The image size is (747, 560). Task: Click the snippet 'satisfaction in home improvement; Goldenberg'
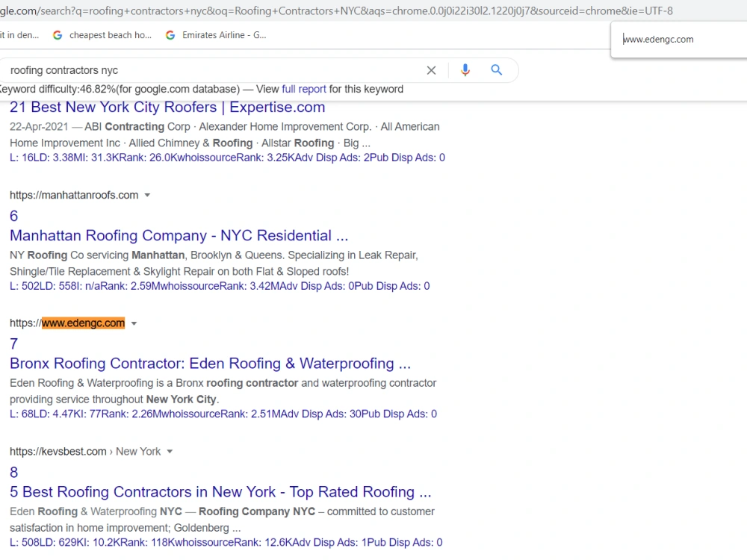pyautogui.click(x=125, y=528)
